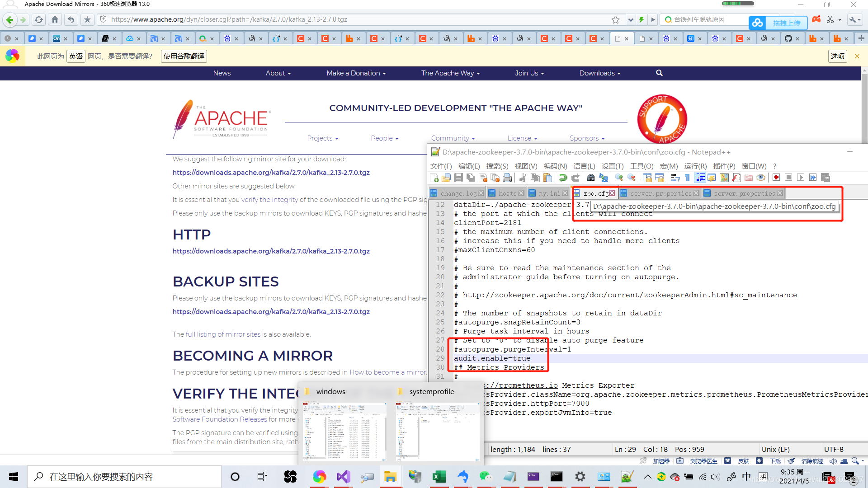Screen dimensions: 868x488
Task: Start macro recording with red dot icon
Action: pyautogui.click(x=776, y=178)
